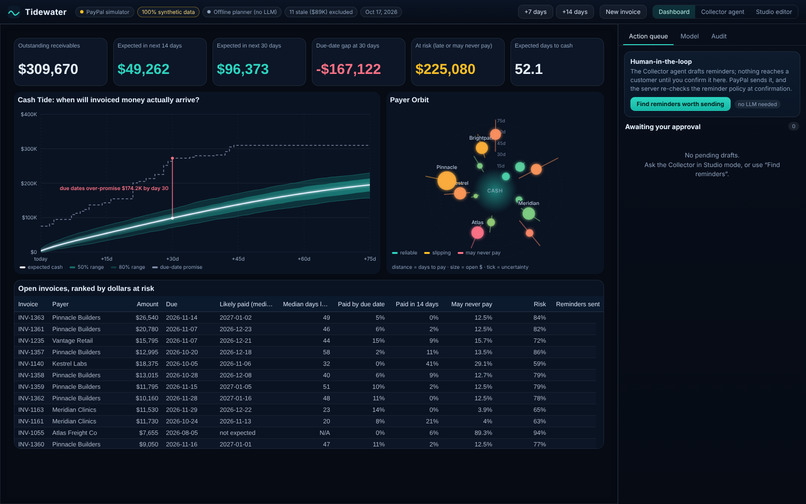
Task: Open the Studio editor view
Action: (x=774, y=12)
